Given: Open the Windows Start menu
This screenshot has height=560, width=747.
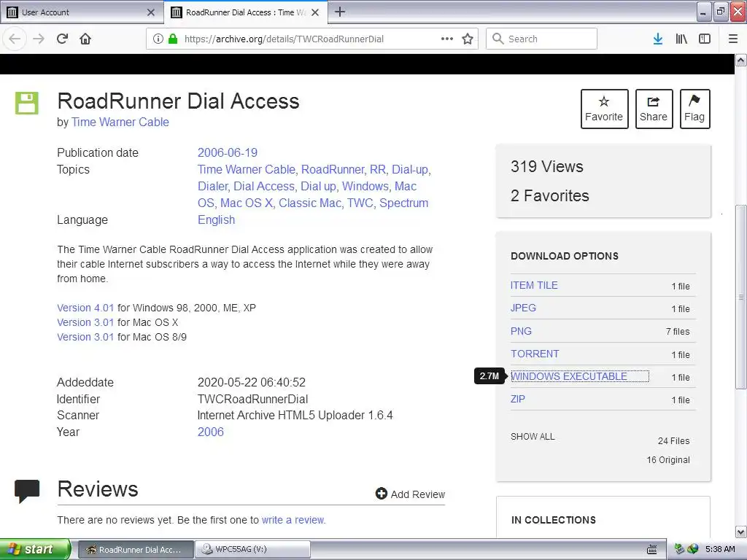Looking at the screenshot, I should click(35, 549).
